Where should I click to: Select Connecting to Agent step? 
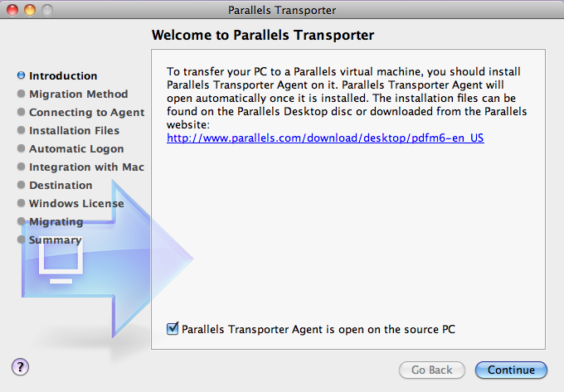[x=87, y=112]
